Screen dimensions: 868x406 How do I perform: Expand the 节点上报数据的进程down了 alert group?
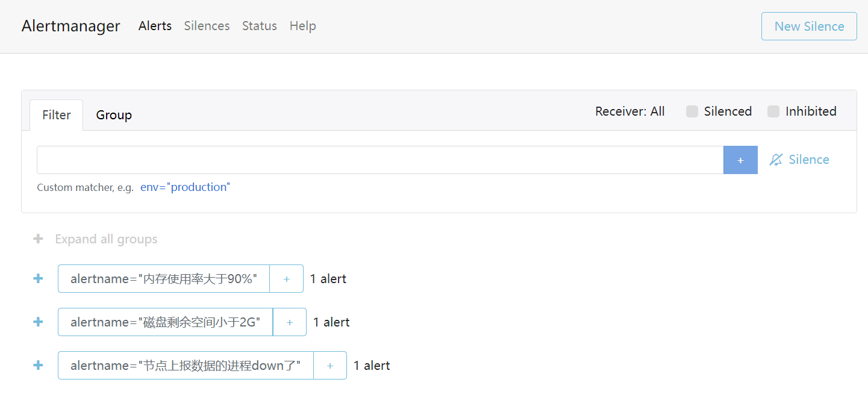tap(38, 365)
